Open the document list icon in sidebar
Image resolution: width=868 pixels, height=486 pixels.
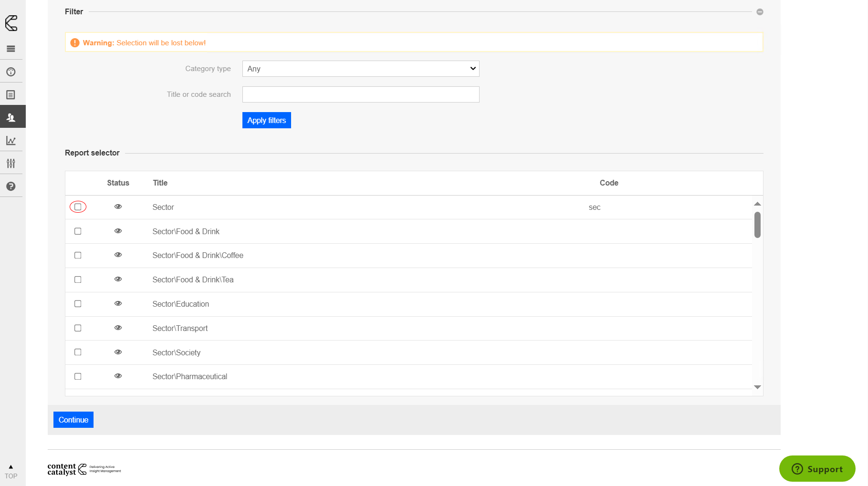pyautogui.click(x=11, y=95)
